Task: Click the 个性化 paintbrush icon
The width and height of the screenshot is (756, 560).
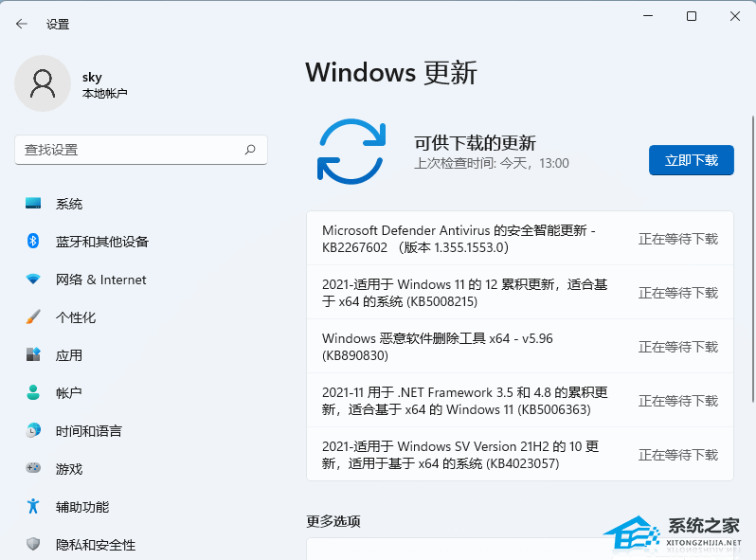Action: [x=33, y=316]
